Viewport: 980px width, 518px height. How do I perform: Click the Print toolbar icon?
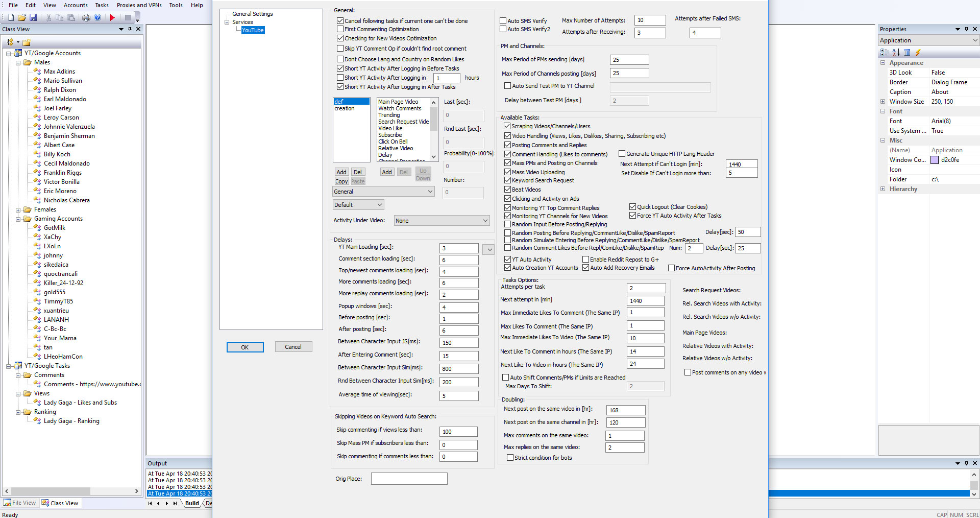coord(86,17)
